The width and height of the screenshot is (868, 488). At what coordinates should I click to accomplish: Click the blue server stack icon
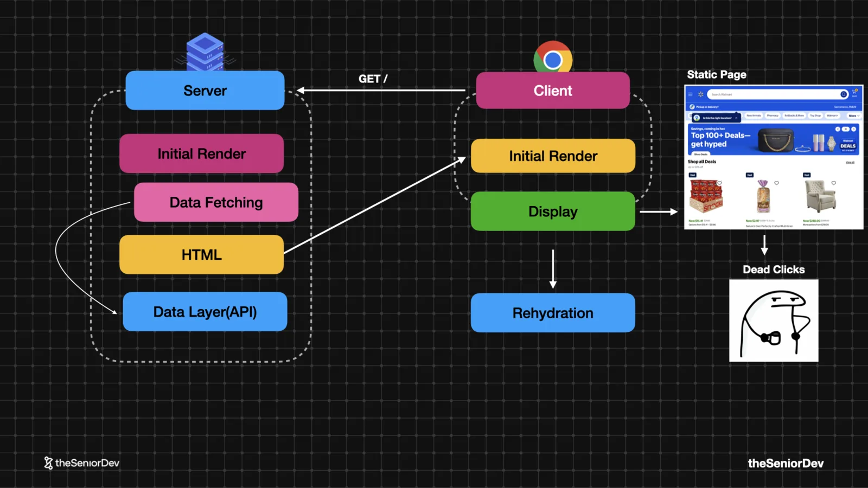[x=205, y=52]
